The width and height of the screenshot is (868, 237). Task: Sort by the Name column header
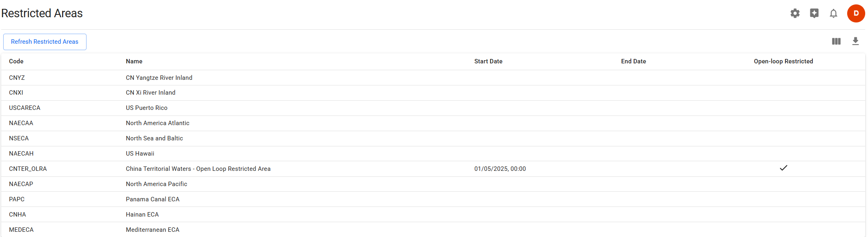pos(134,61)
